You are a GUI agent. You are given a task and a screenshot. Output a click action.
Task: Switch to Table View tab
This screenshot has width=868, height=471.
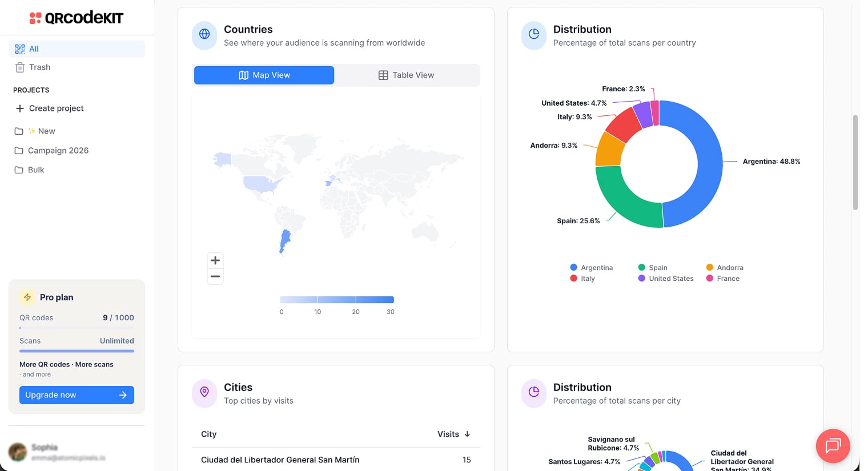pos(407,75)
